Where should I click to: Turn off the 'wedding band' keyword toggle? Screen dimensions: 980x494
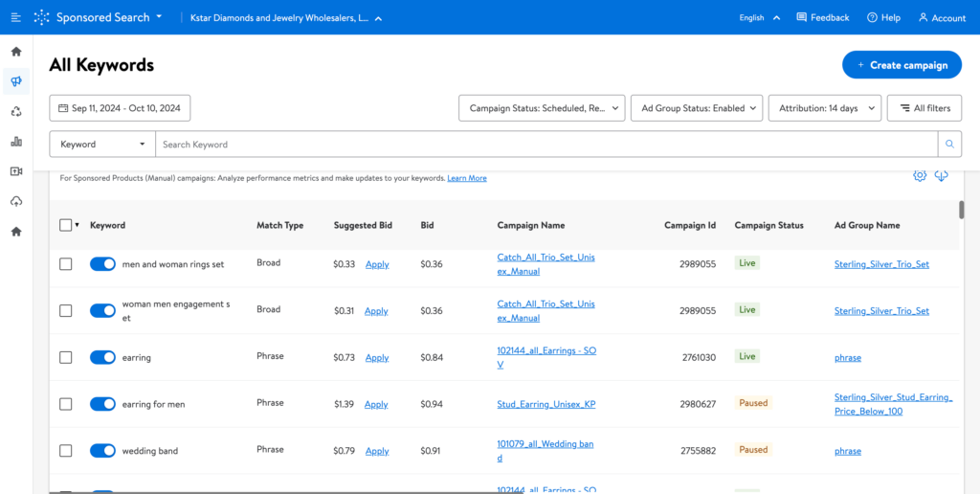[x=102, y=451]
